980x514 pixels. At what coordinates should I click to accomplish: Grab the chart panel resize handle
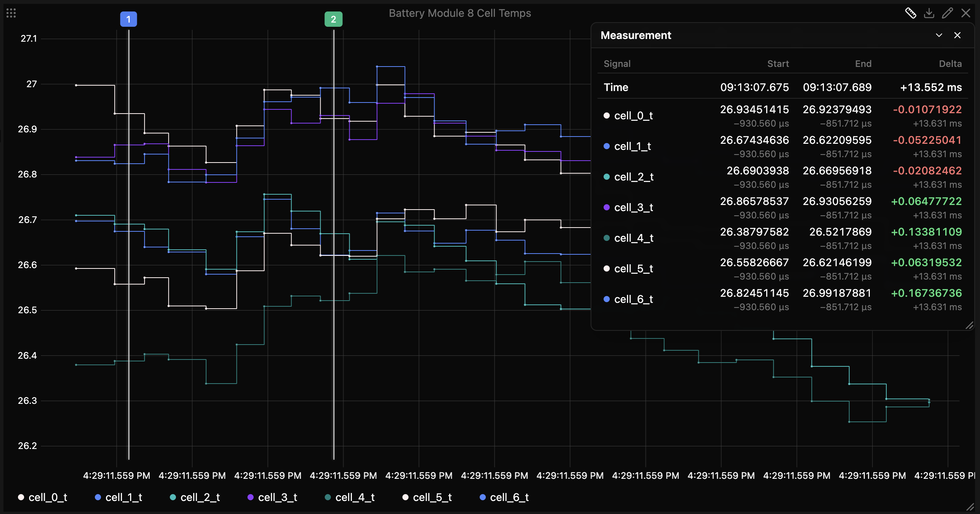(x=970, y=507)
